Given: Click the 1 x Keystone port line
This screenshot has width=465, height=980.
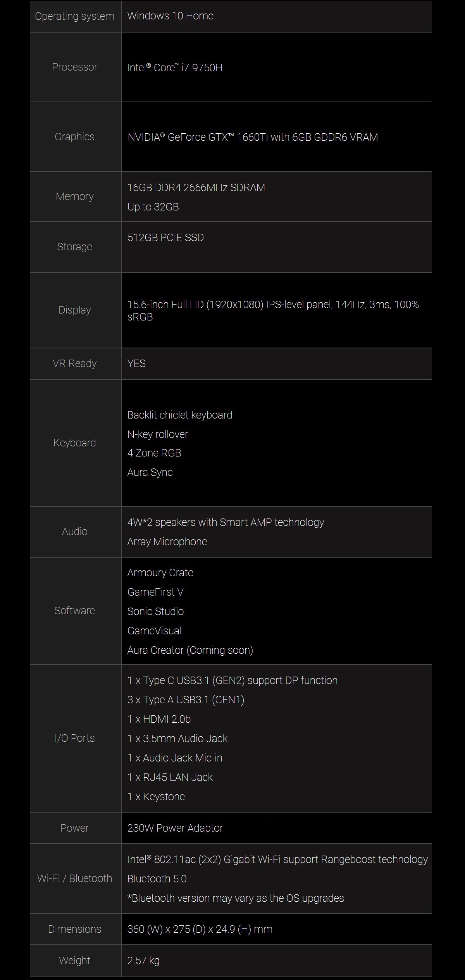Looking at the screenshot, I should (x=156, y=797).
